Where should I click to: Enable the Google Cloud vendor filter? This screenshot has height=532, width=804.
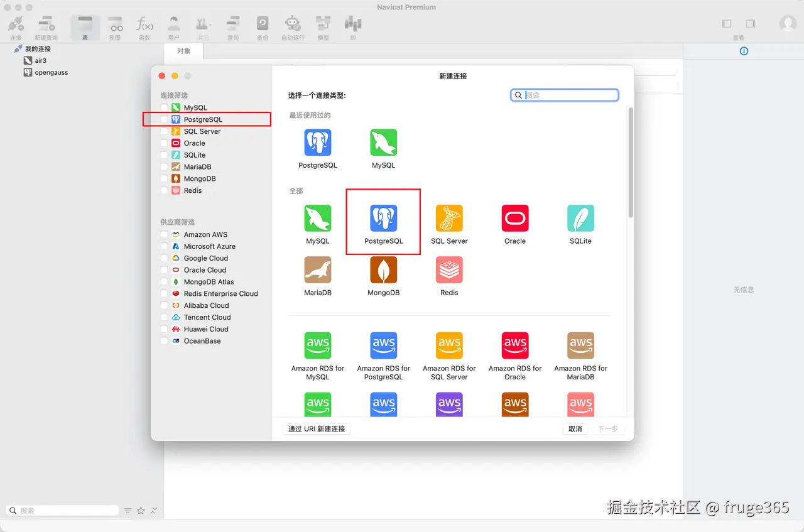tap(165, 258)
